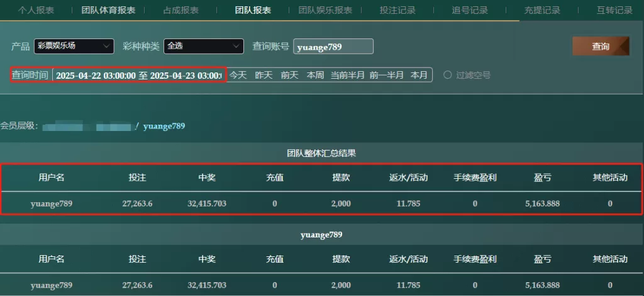Expand the 产品 dropdown 彩票娱乐场

(x=74, y=46)
